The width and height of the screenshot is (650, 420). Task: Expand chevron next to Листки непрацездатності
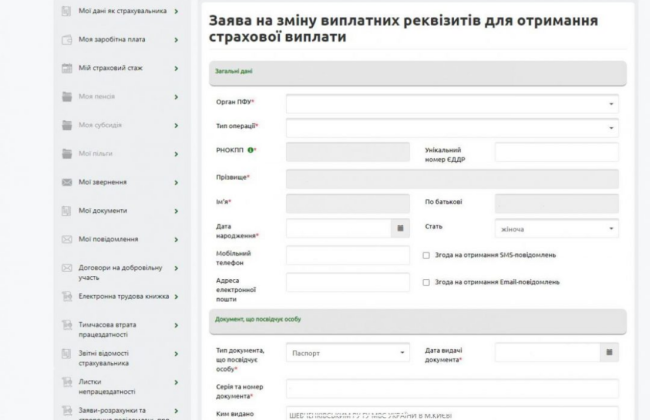tap(176, 382)
